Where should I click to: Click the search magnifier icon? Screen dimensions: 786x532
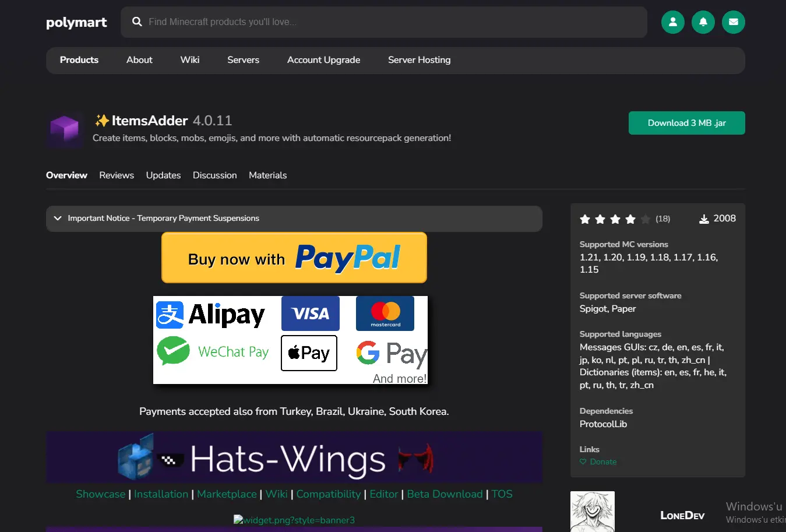pyautogui.click(x=137, y=22)
